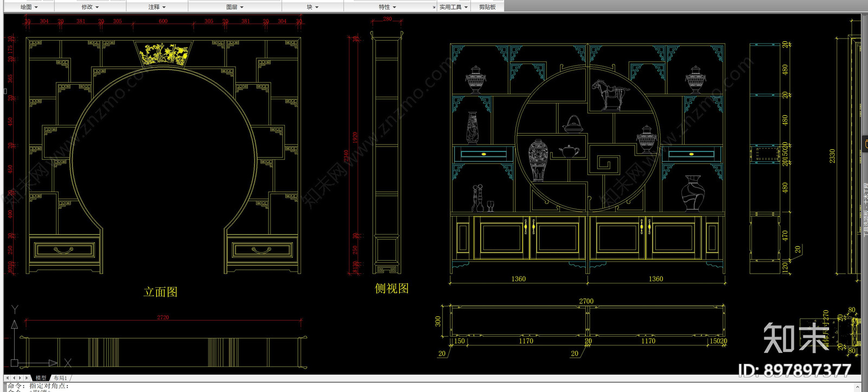Show next layout tab arrow
This screenshot has width=868, height=392.
point(20,377)
